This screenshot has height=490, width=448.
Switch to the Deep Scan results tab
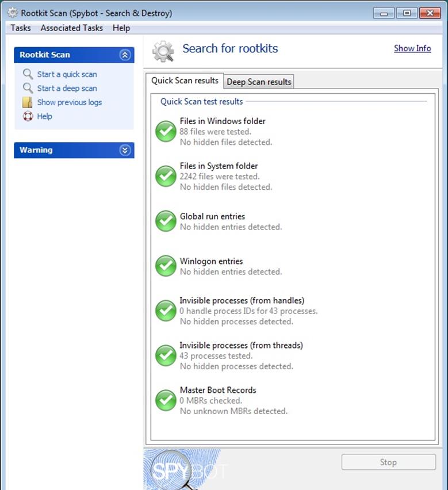click(x=259, y=82)
